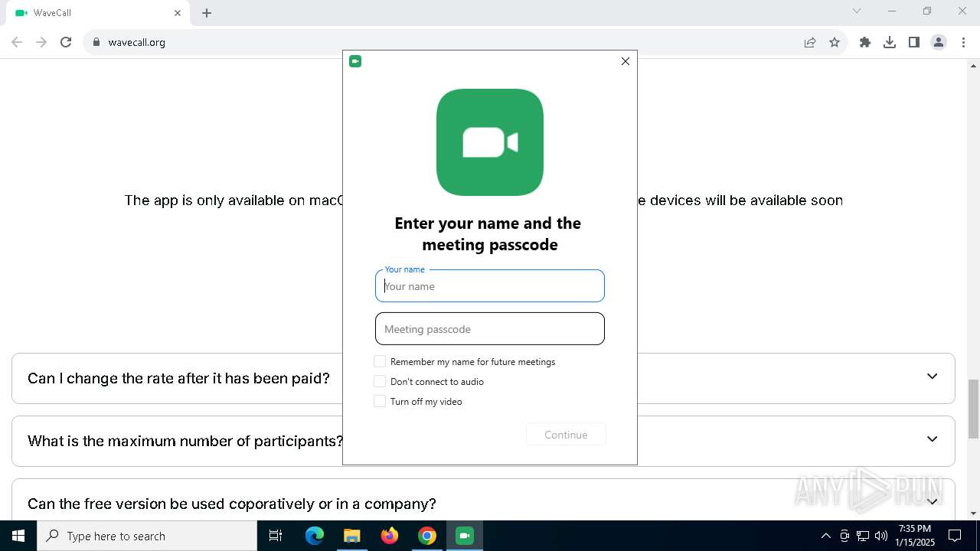
Task: Click the Meeting passcode field
Action: point(490,328)
